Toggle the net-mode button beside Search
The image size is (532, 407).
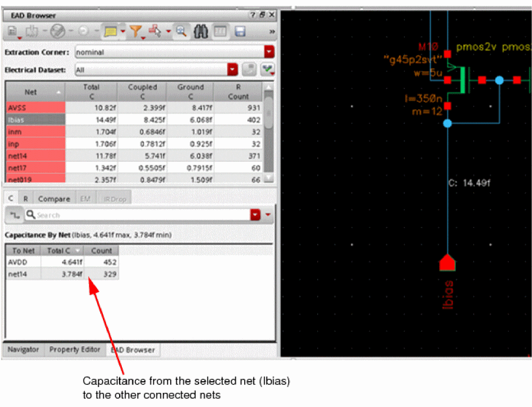pyautogui.click(x=14, y=215)
